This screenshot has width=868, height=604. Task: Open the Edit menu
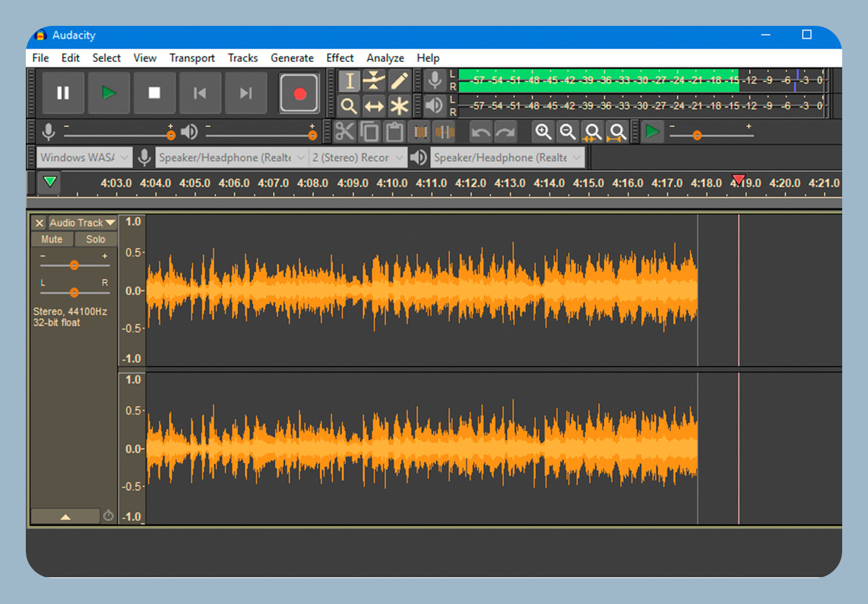[71, 58]
